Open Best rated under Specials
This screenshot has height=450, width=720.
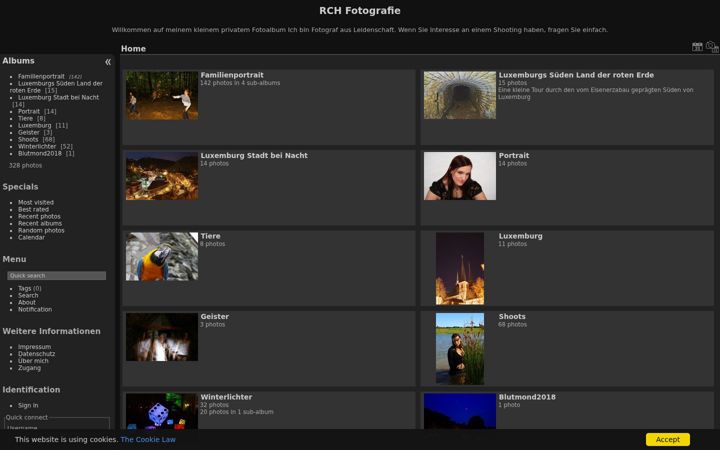[x=33, y=209]
